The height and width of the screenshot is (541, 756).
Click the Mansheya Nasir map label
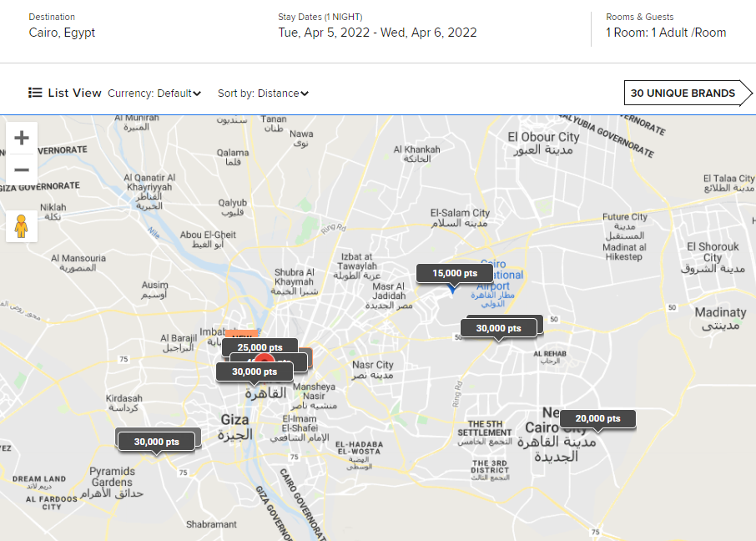[x=314, y=397]
